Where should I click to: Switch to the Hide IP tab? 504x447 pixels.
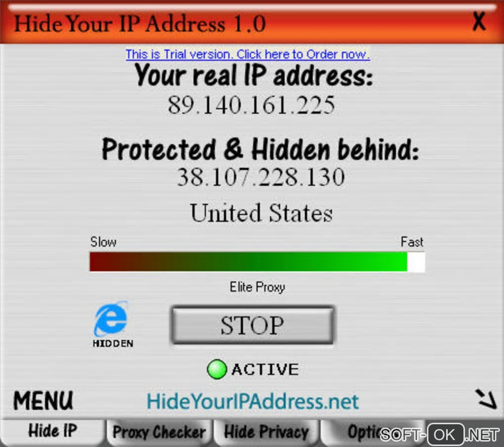[x=53, y=431]
